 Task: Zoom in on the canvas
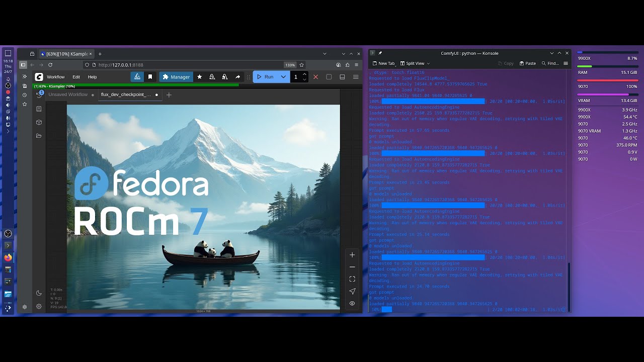click(x=352, y=255)
